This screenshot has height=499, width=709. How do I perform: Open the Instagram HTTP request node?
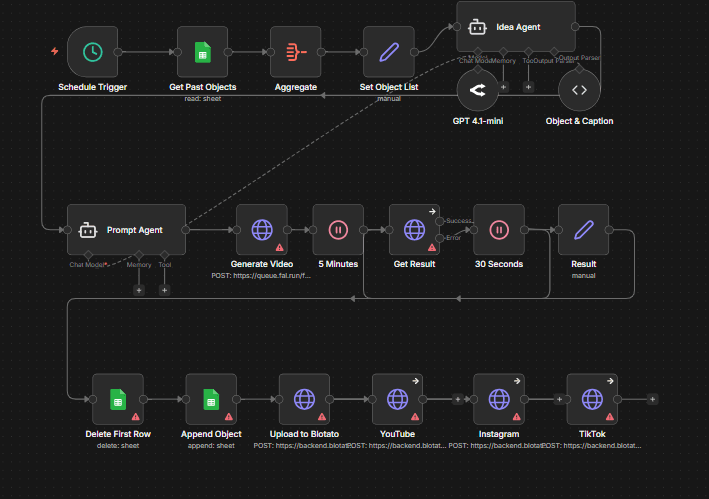[x=498, y=399]
